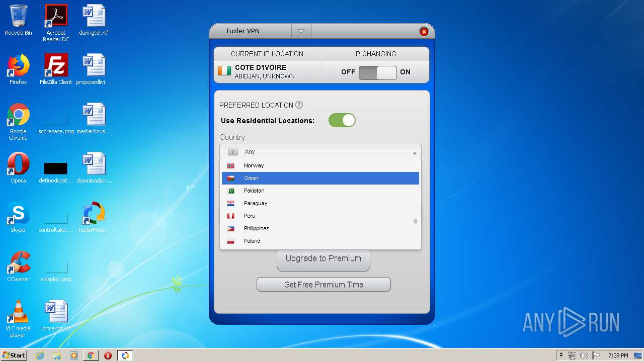Click the Preferred Location help question icon
This screenshot has height=362, width=644.
tap(299, 105)
